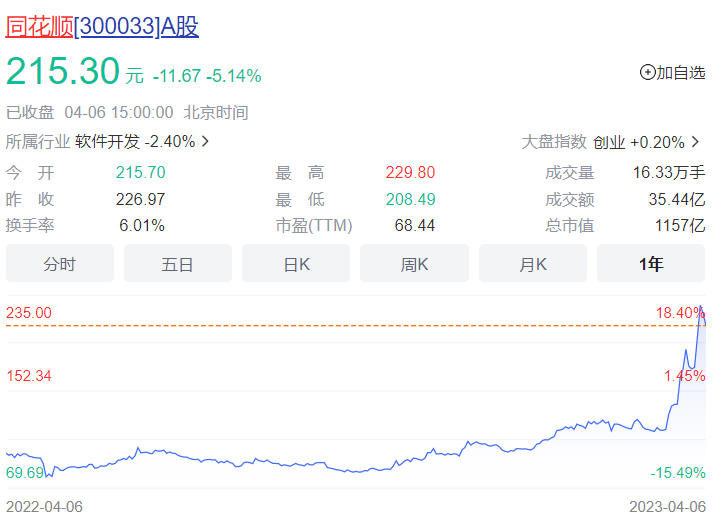Switch to the 五日 chart tab

point(178,264)
